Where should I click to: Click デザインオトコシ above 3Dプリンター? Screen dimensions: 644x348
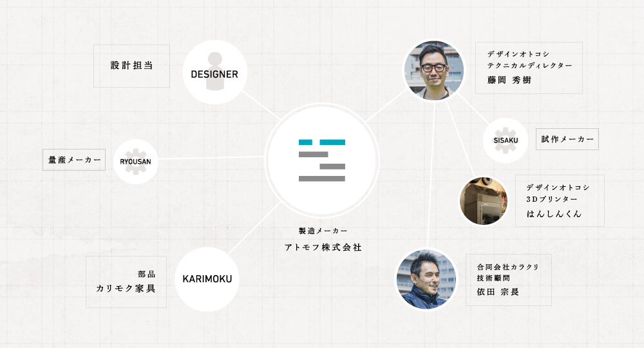point(558,188)
